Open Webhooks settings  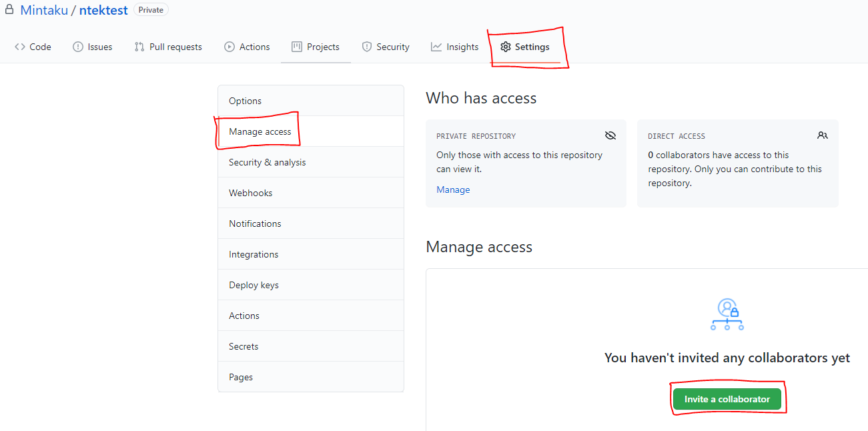(x=311, y=193)
